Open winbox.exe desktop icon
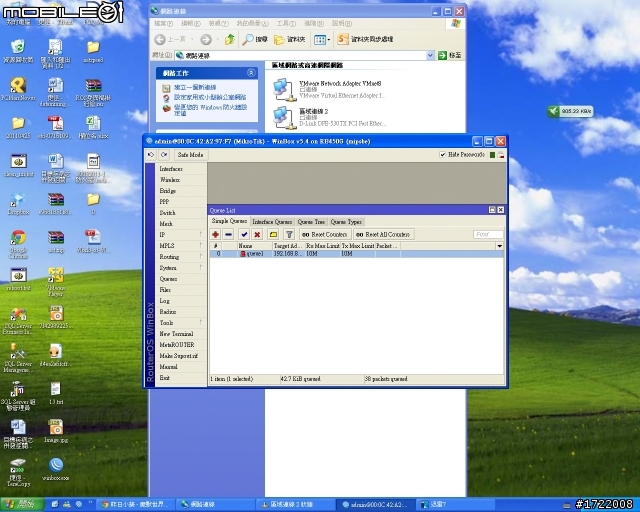The height and width of the screenshot is (512, 640). point(56,465)
